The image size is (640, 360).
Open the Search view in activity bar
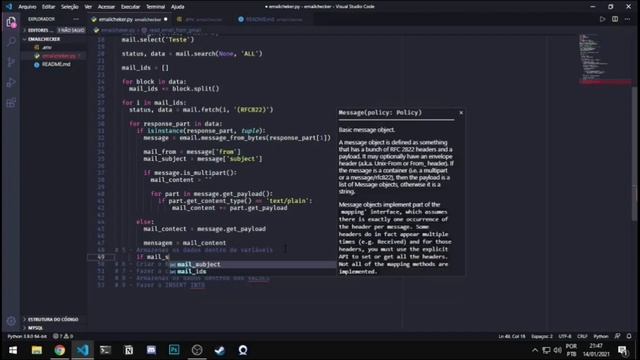[11, 42]
